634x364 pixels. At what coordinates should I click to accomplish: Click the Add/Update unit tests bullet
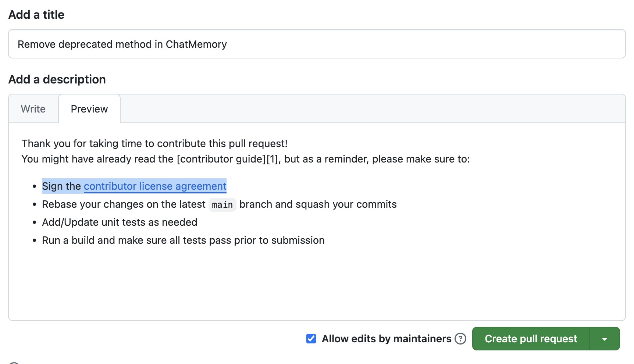click(120, 222)
